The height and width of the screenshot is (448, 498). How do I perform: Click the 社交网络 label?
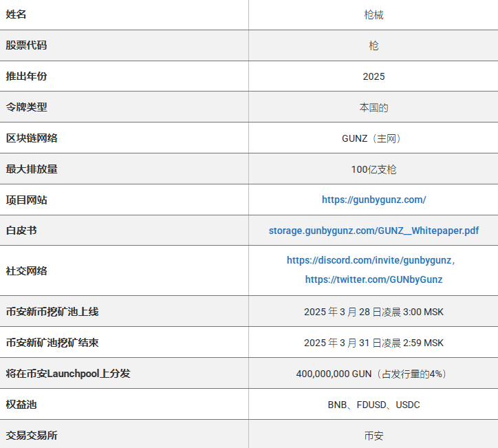[x=26, y=270]
